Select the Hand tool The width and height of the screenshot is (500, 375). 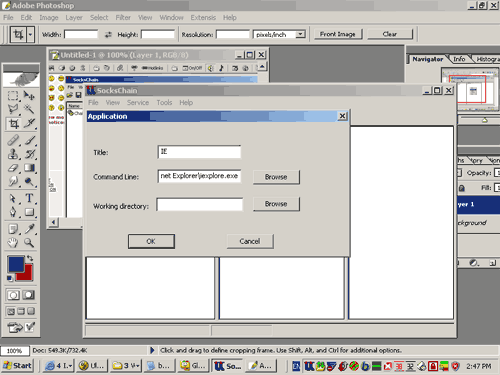pyautogui.click(x=13, y=243)
